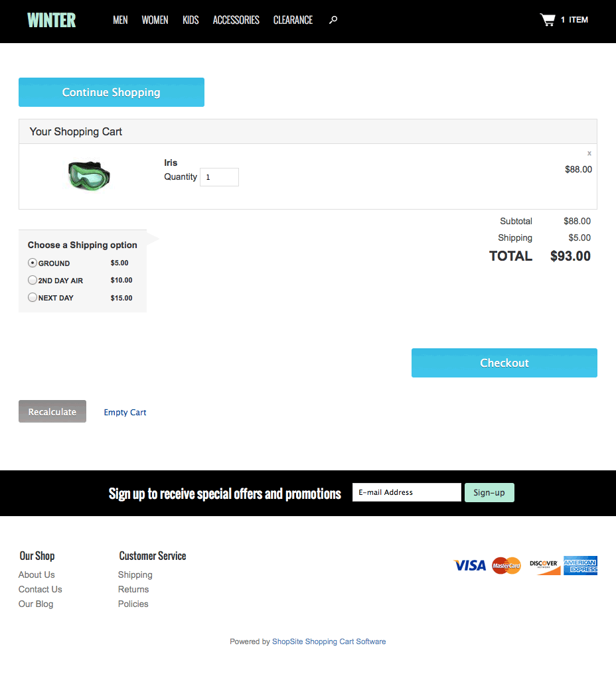Image resolution: width=616 pixels, height=678 pixels.
Task: Go to Accessories category
Action: click(x=236, y=20)
